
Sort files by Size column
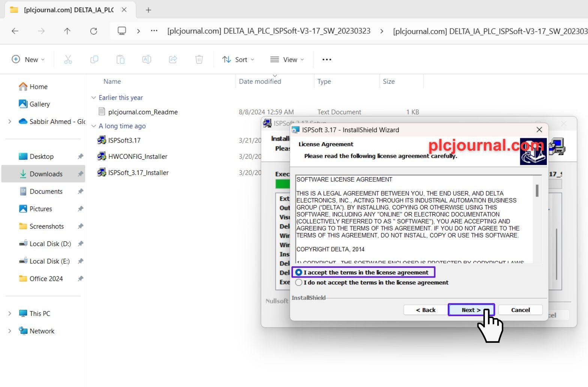point(388,81)
